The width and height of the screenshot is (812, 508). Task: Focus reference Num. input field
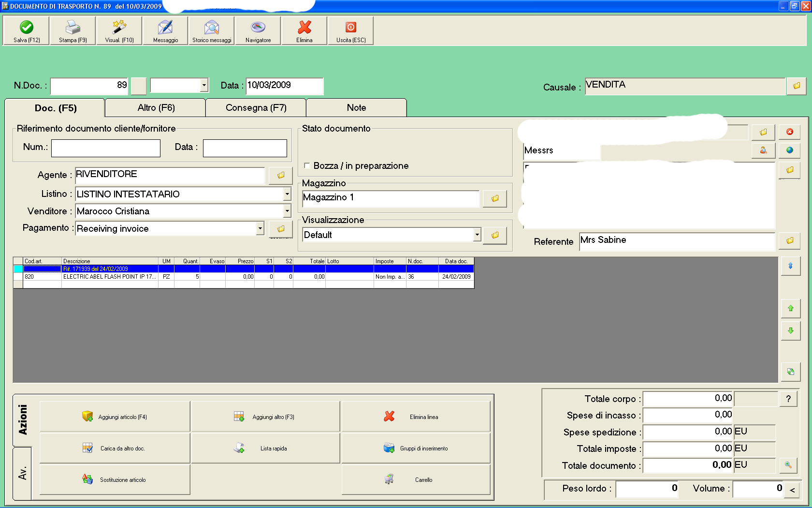106,148
